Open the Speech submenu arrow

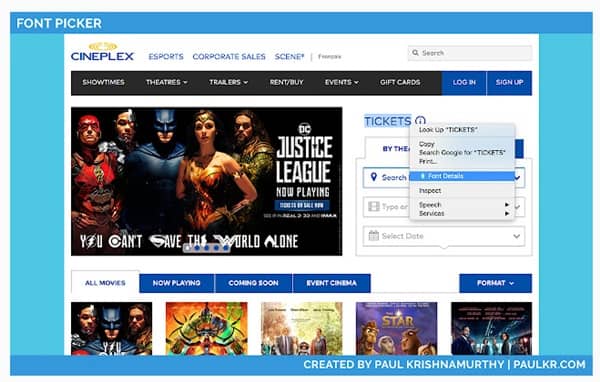coord(507,204)
